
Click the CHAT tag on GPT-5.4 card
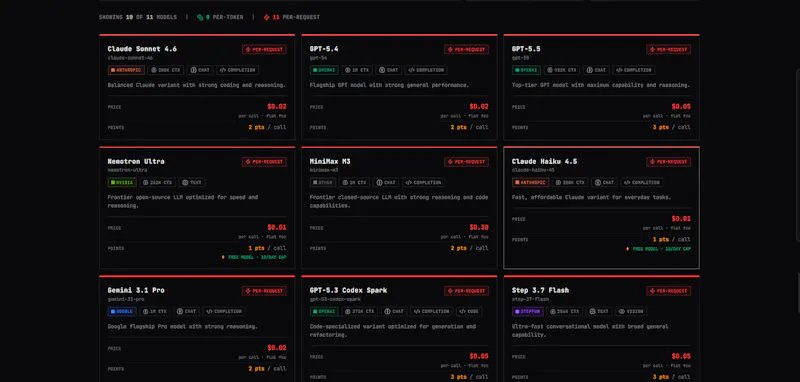(x=389, y=70)
